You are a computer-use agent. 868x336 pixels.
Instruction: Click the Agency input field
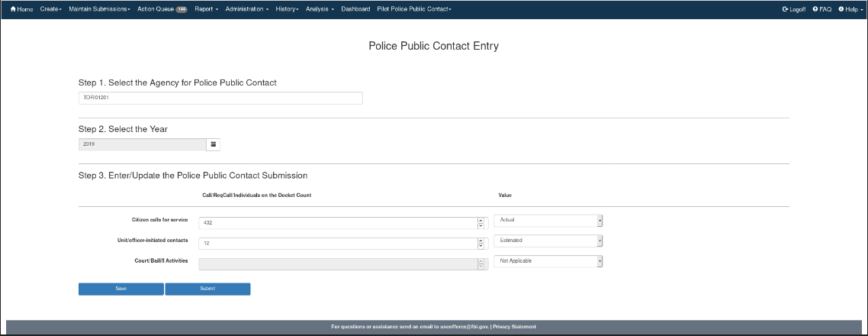tap(220, 98)
